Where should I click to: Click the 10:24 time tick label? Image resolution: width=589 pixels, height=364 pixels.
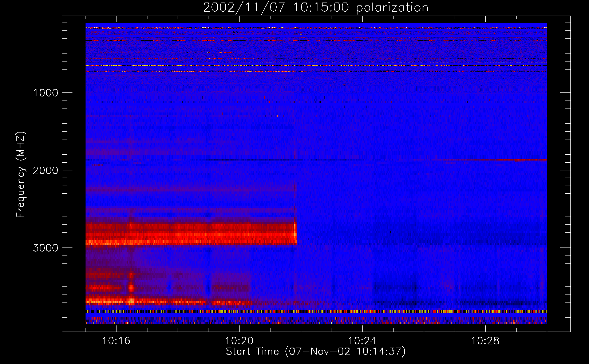pos(362,341)
